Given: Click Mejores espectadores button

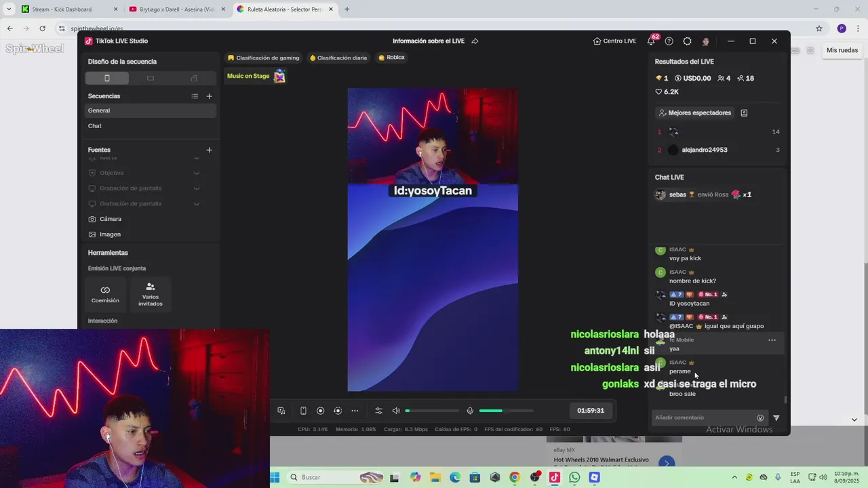Looking at the screenshot, I should [694, 113].
